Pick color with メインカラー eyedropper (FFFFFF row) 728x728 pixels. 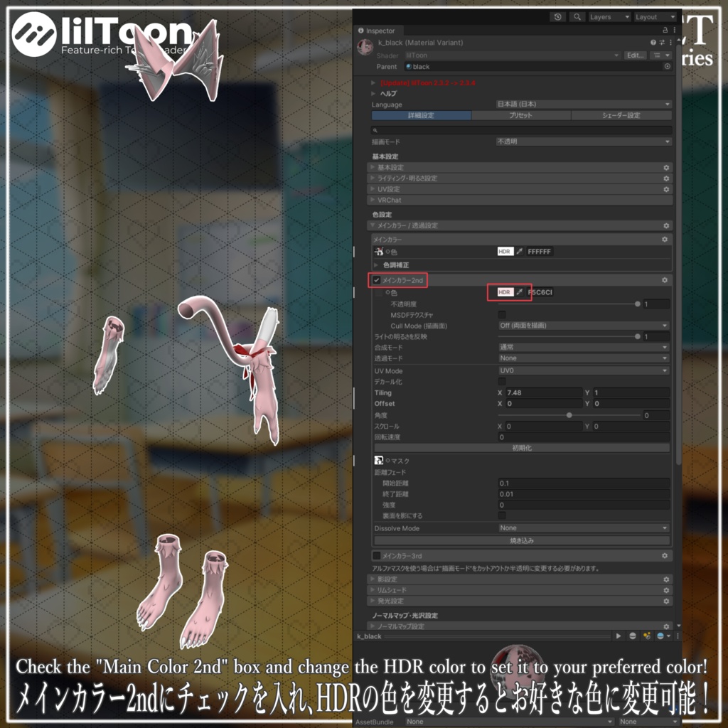pyautogui.click(x=520, y=251)
